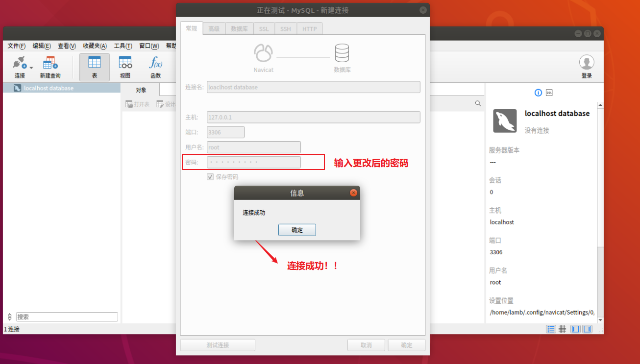Switch to the DDL panel icon
Viewport: 640px width, 364px height.
[549, 93]
